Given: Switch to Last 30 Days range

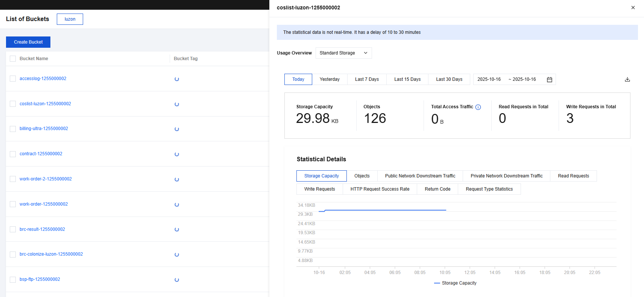Looking at the screenshot, I should pos(449,79).
